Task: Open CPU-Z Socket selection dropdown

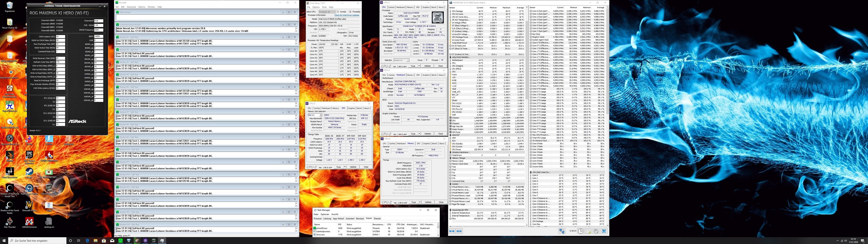Action: tap(401, 60)
